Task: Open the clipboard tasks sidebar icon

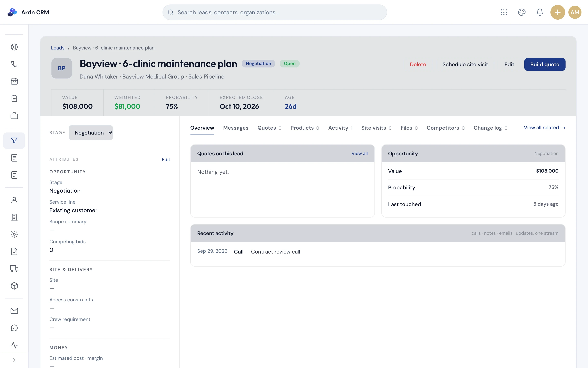Action: point(14,99)
